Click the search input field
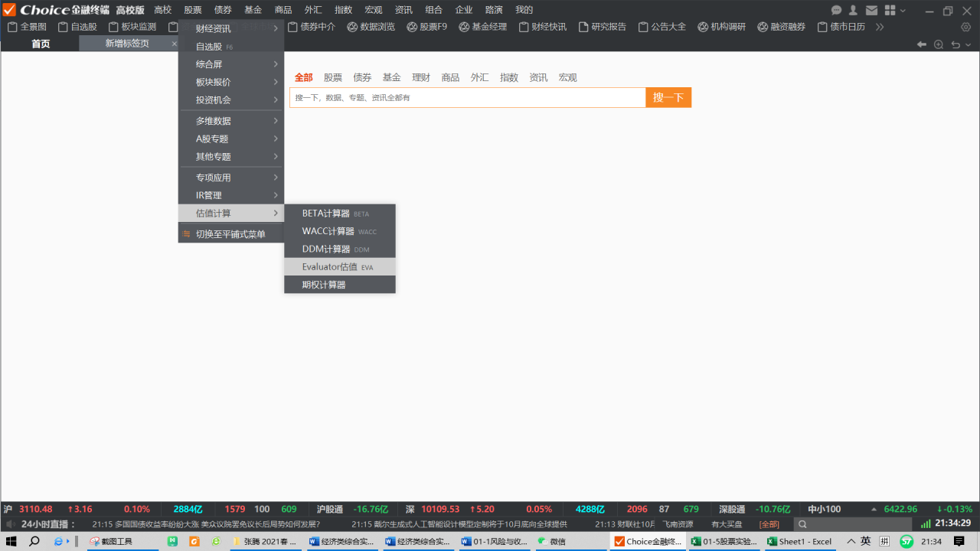The width and height of the screenshot is (980, 551). click(x=468, y=98)
